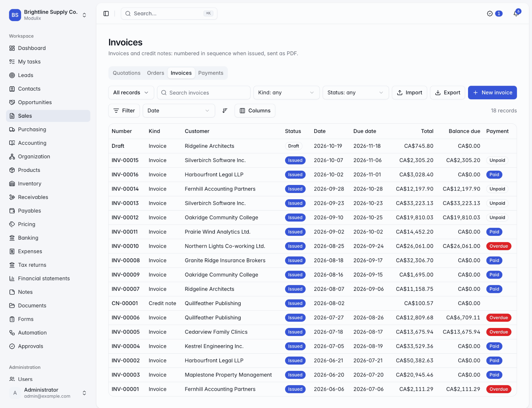Open the Status: any dropdown
This screenshot has width=532, height=408.
(x=356, y=92)
